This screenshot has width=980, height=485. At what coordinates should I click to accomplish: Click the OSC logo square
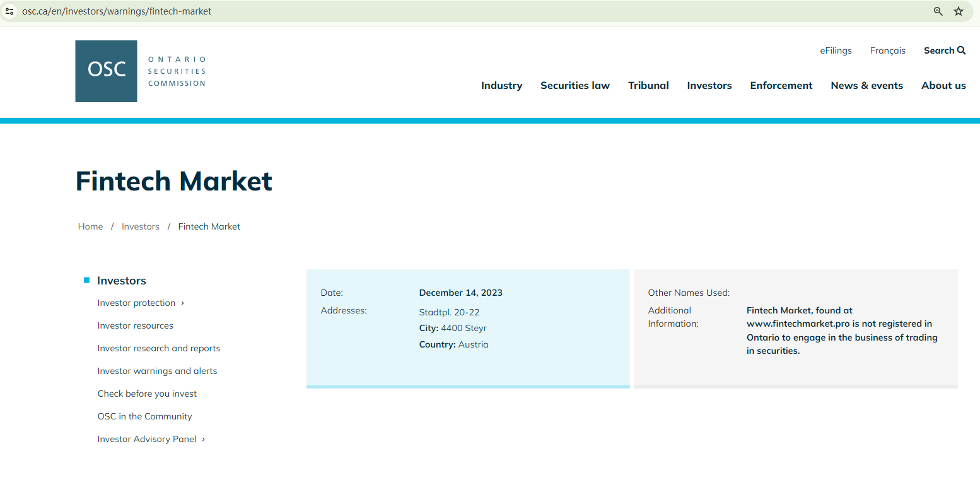point(106,71)
